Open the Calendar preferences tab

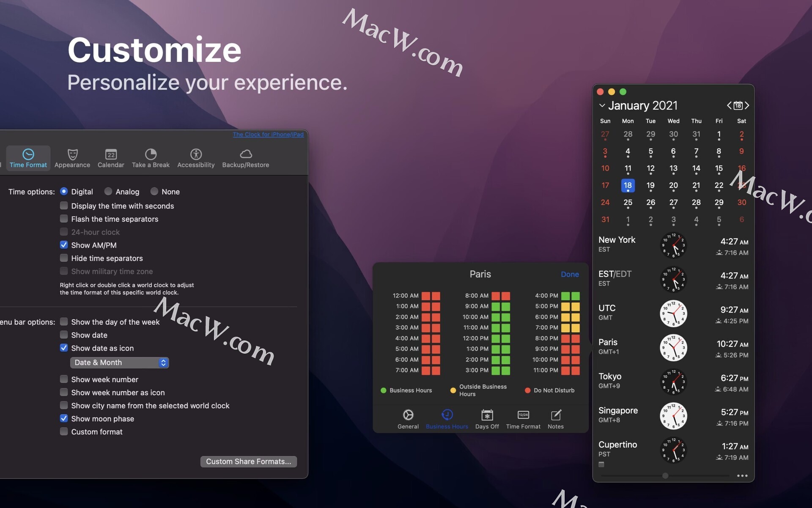[111, 158]
